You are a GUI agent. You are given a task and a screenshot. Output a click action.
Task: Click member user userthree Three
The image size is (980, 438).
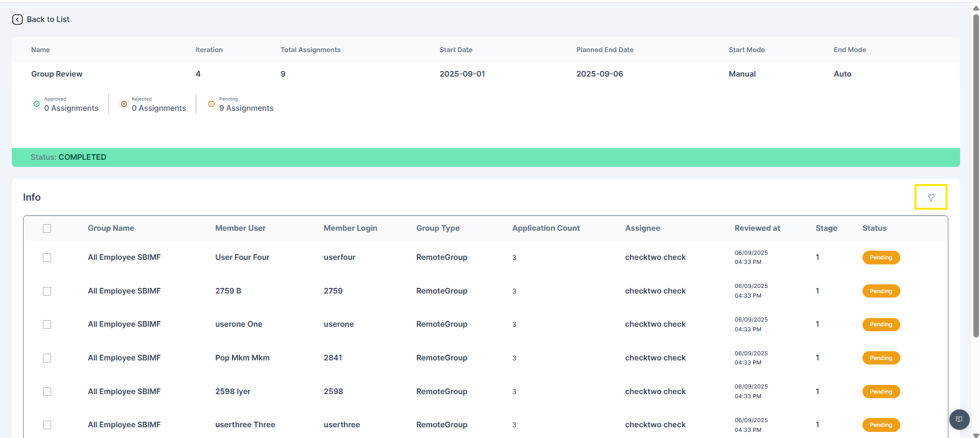coord(245,425)
